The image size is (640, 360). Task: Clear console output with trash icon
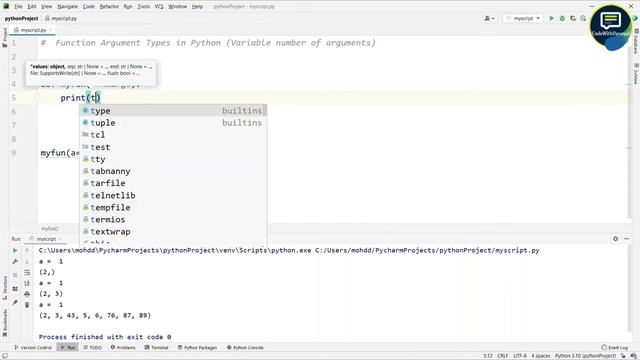coord(27,305)
